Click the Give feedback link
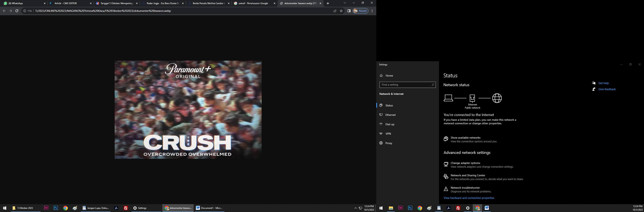The height and width of the screenshot is (212, 644). pyautogui.click(x=607, y=89)
